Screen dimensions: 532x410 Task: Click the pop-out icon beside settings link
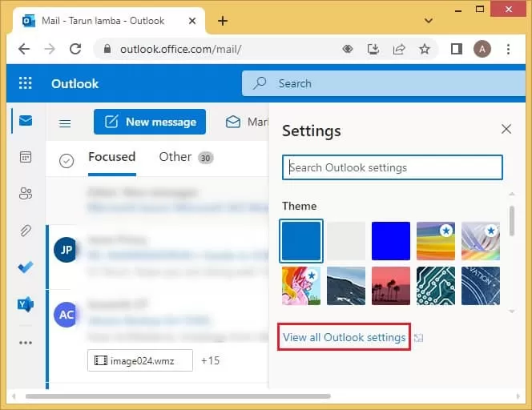pos(419,338)
